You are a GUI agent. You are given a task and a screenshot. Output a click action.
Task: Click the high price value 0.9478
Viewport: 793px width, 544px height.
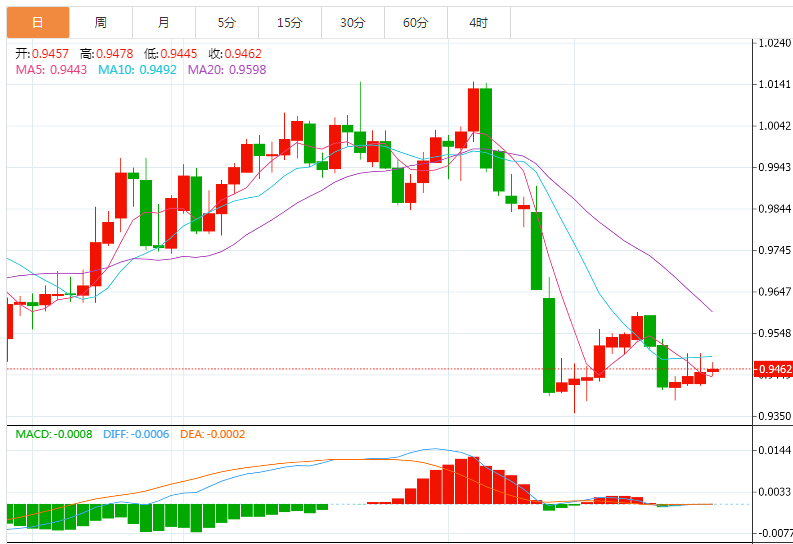(115, 54)
